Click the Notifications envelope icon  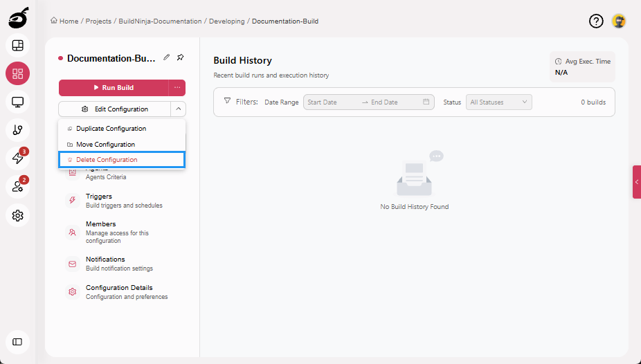[73, 264]
